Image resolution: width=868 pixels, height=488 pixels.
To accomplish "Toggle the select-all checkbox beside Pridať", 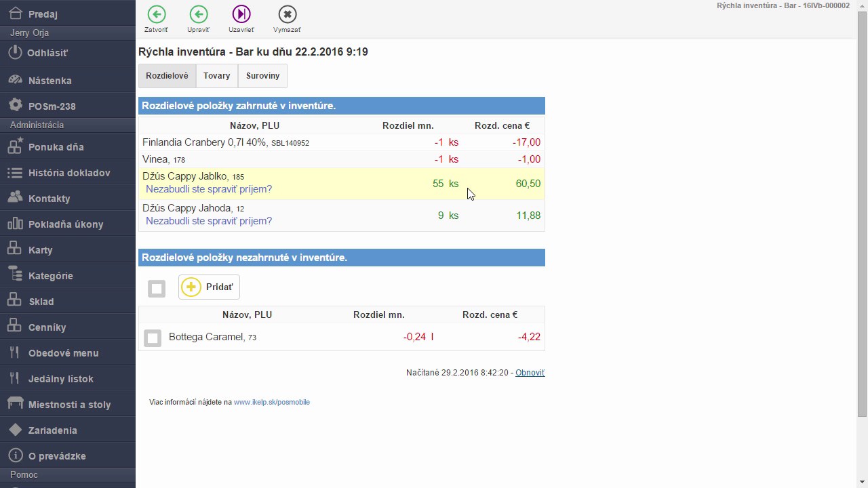I will 157,289.
